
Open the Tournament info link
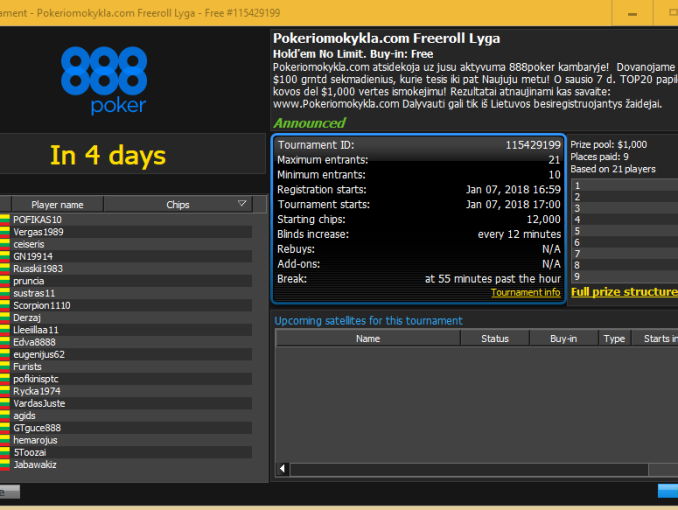tap(525, 293)
